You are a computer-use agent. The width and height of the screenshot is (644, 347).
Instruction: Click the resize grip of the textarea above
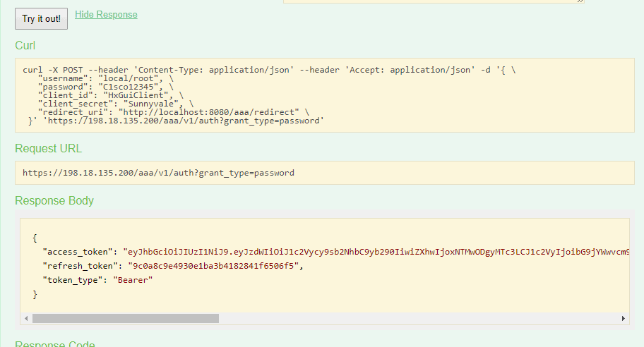click(580, 1)
